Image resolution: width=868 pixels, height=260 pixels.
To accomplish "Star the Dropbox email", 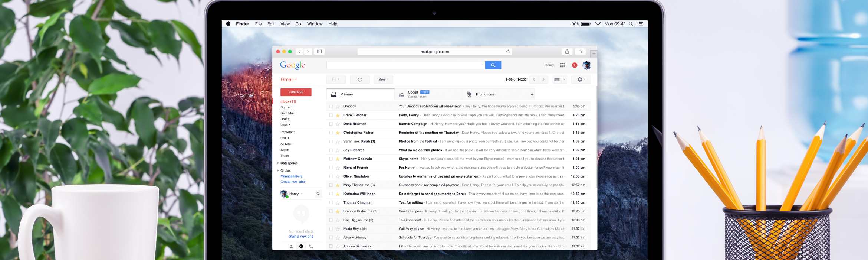I will click(338, 107).
